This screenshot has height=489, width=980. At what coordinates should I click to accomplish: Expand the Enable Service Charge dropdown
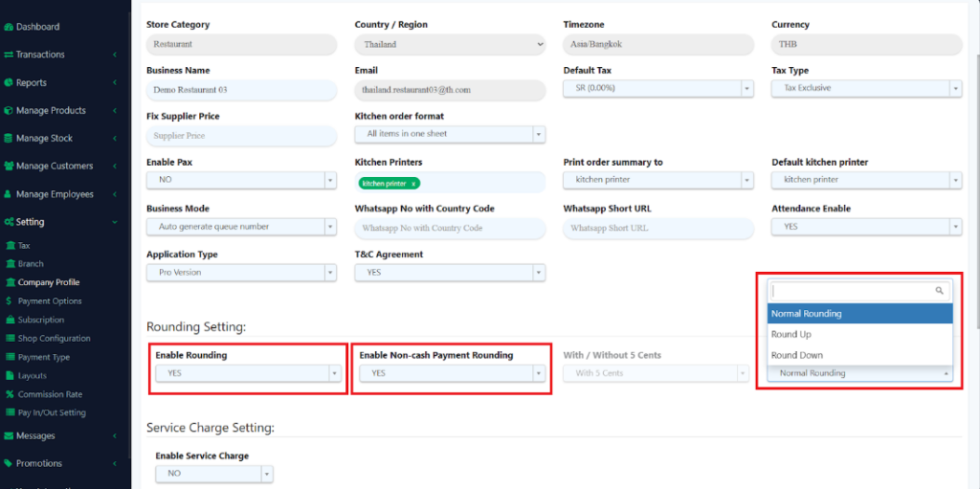pyautogui.click(x=213, y=474)
